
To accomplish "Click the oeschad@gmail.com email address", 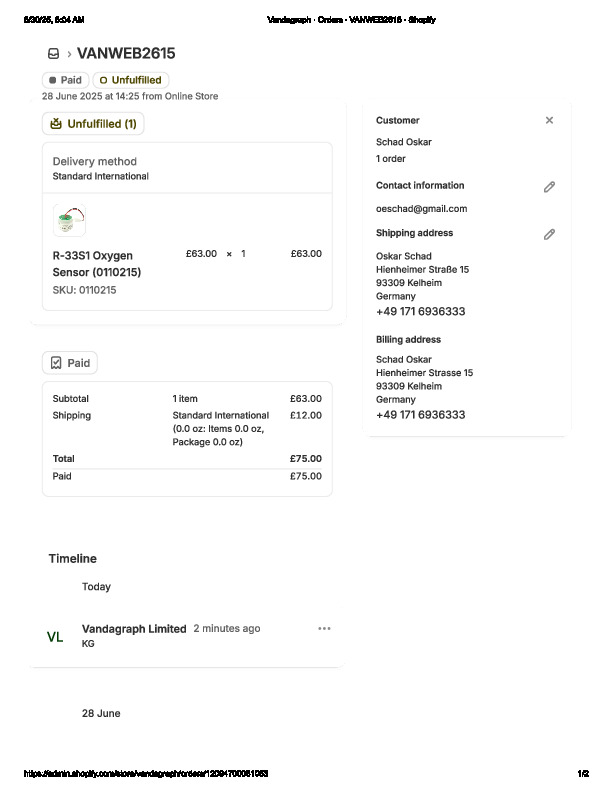I will 421,209.
